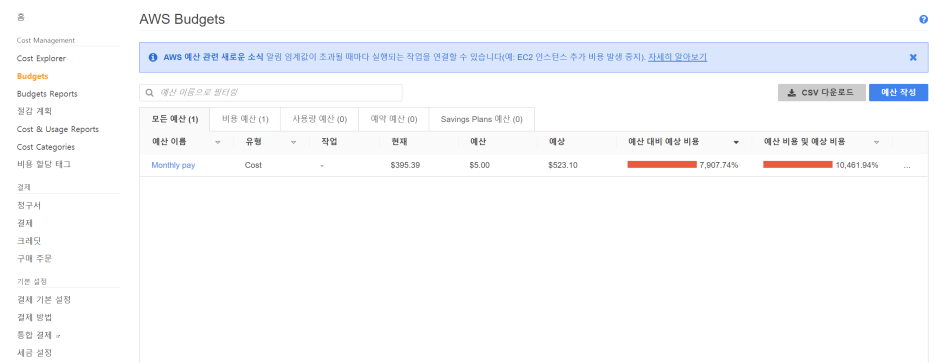Open 비용 할당 태그 in the sidebar
Screen dimensions: 936x363
[x=45, y=164]
